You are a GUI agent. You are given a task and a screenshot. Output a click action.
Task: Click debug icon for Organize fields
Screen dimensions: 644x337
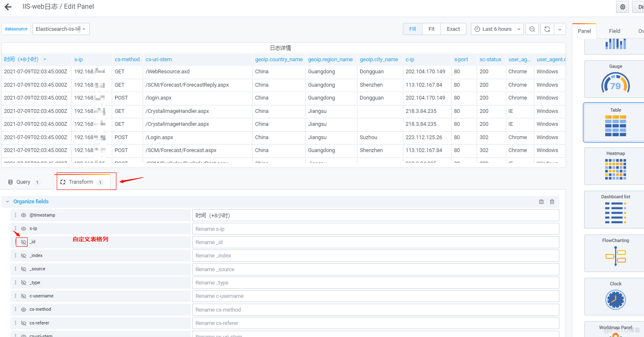coord(541,202)
